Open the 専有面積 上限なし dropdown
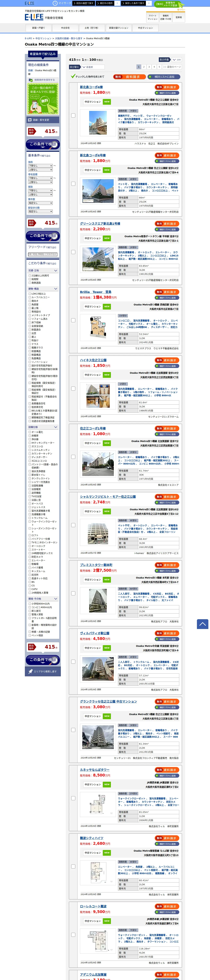210x980 pixels. coord(40,182)
